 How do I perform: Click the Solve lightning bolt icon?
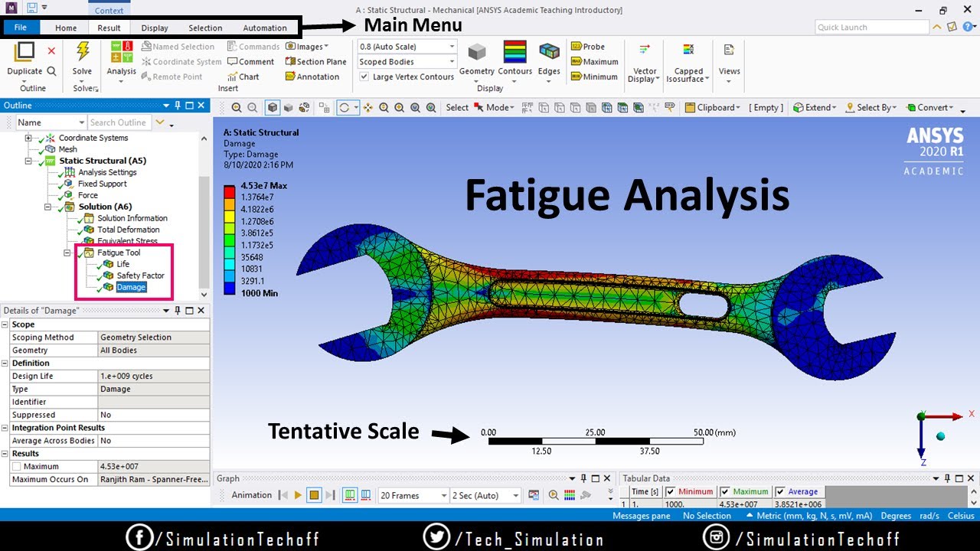(82, 52)
